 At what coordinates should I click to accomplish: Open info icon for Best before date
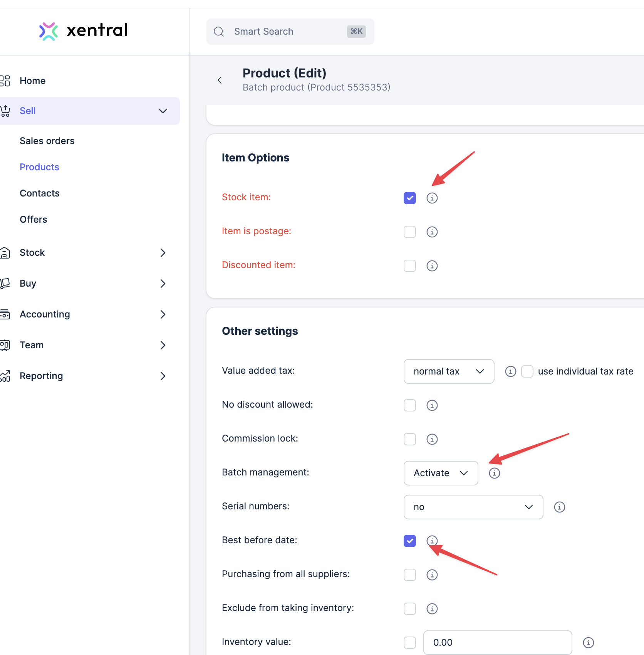432,541
